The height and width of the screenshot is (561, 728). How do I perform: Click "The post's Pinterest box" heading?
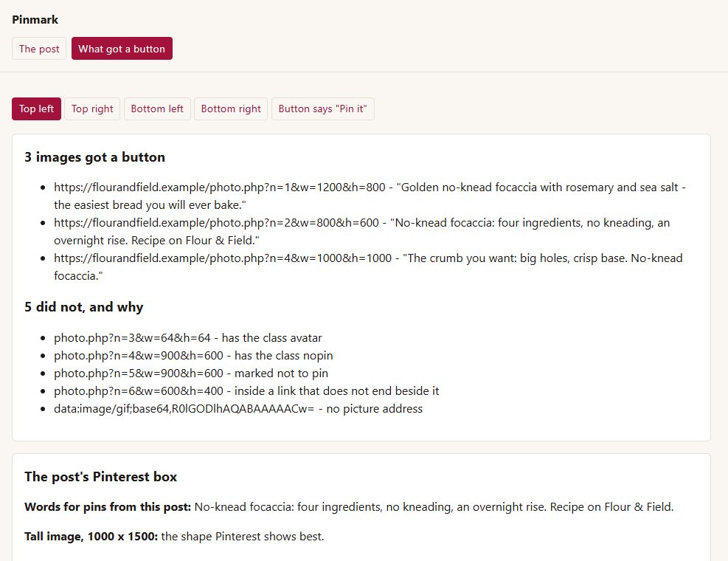point(101,476)
